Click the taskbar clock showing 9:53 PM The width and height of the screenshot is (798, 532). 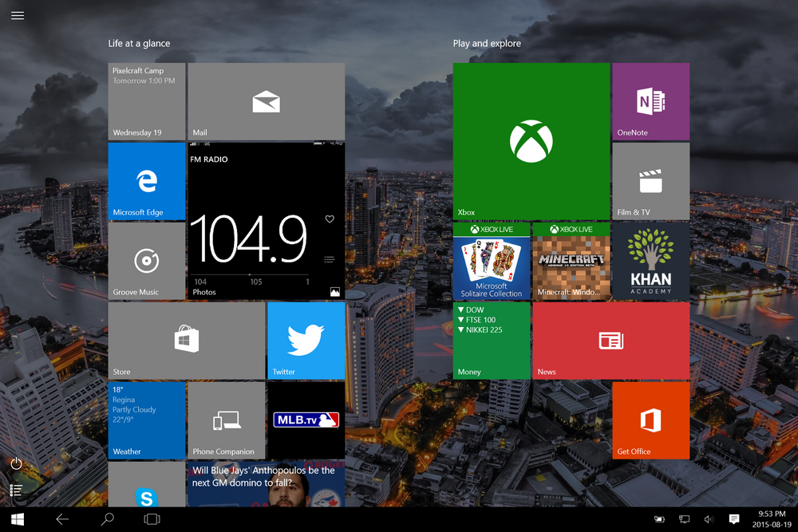(x=772, y=519)
